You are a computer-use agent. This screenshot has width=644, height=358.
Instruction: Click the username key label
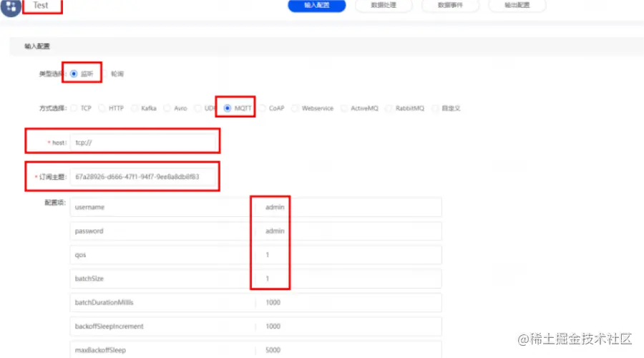[89, 207]
